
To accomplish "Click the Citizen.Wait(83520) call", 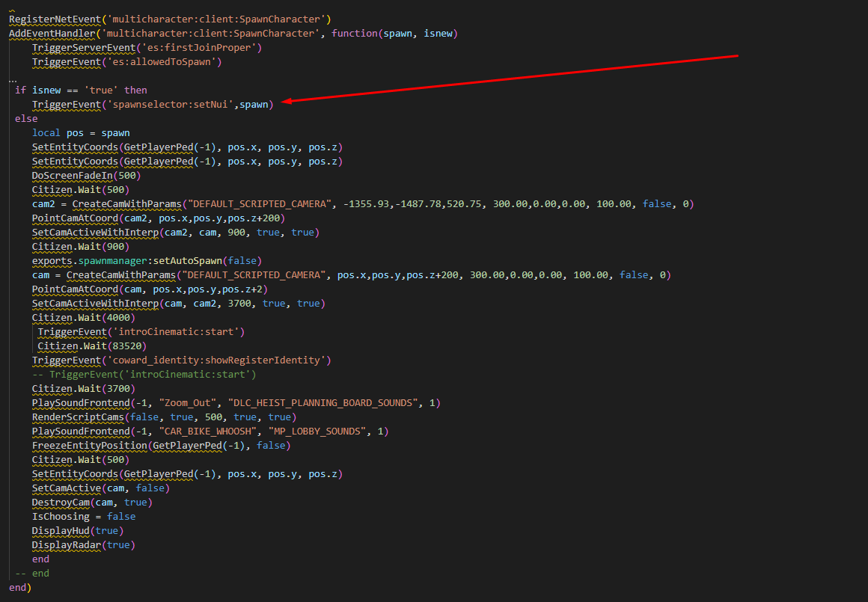I will point(92,345).
